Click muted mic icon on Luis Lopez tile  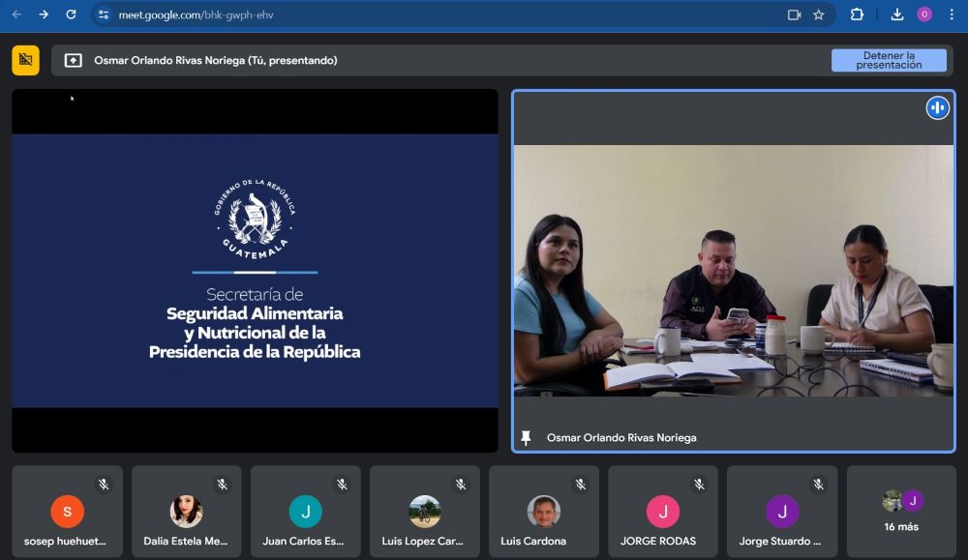pyautogui.click(x=461, y=485)
